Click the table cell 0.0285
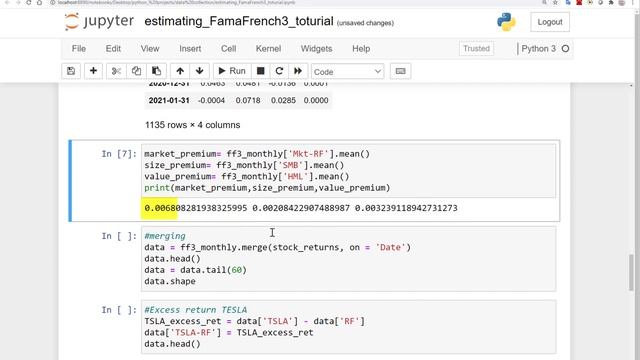The image size is (640, 360). [283, 100]
